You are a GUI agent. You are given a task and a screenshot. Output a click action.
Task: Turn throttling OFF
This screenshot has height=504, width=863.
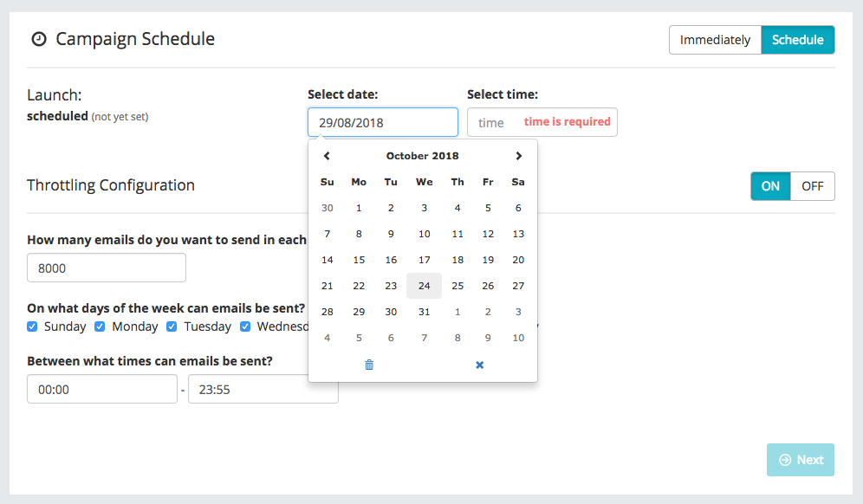pos(813,186)
